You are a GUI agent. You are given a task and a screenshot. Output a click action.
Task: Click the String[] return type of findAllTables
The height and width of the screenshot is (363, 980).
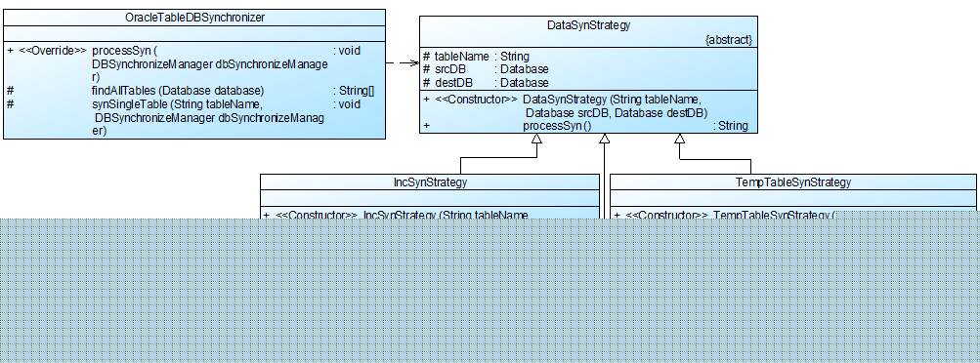click(354, 91)
